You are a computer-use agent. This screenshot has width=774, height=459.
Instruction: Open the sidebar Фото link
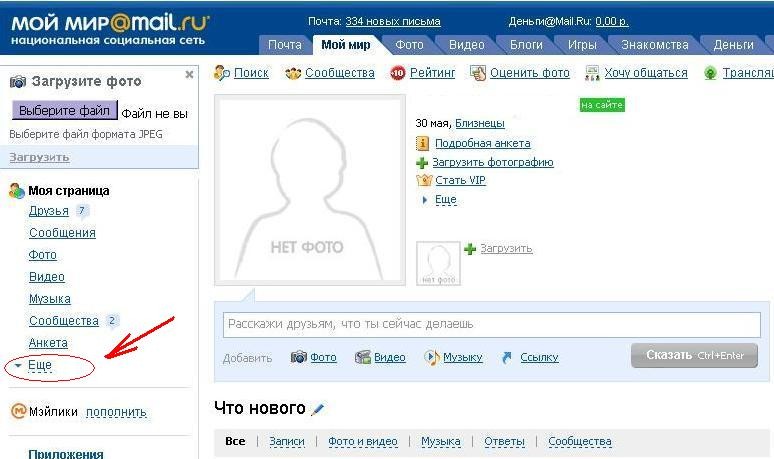click(43, 255)
